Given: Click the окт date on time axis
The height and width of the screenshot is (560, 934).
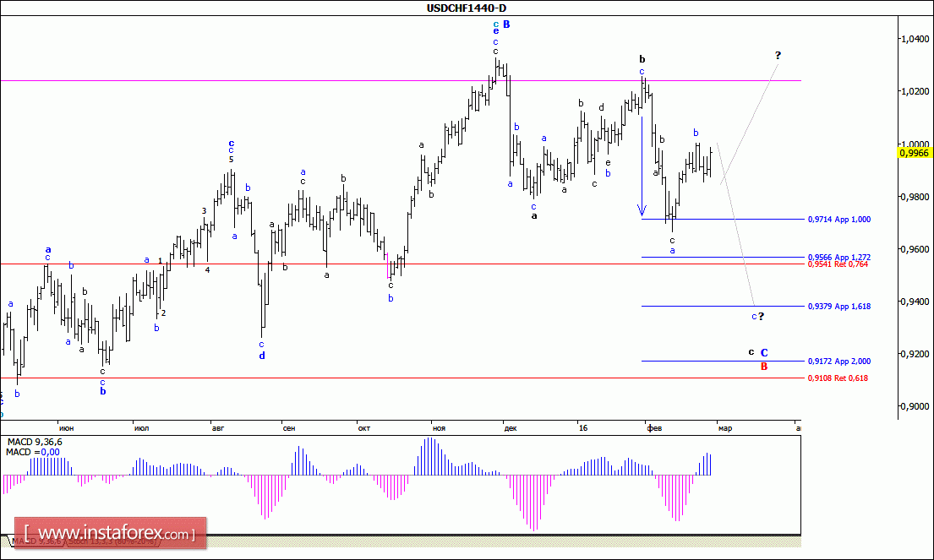Looking at the screenshot, I should (x=364, y=428).
